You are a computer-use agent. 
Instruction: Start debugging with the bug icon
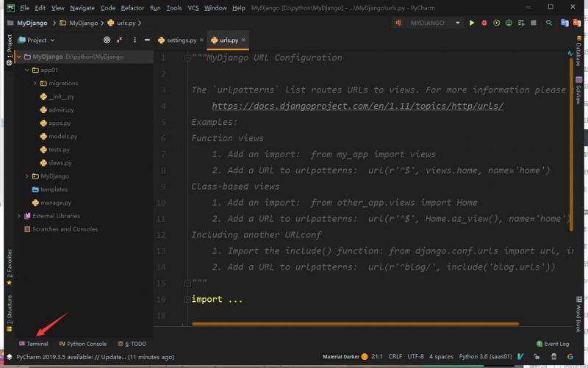pos(484,23)
